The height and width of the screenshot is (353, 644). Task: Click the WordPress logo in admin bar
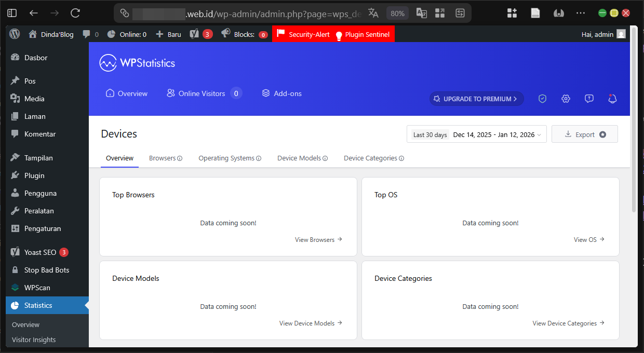(15, 34)
